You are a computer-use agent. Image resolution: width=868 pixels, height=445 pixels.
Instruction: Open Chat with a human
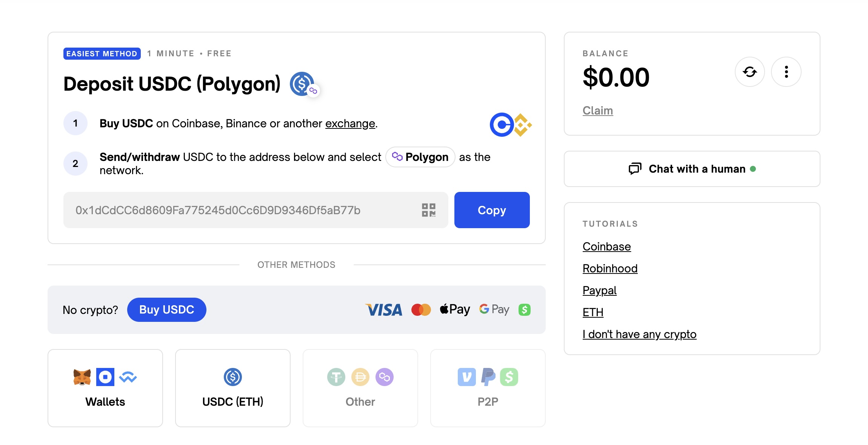pos(692,169)
